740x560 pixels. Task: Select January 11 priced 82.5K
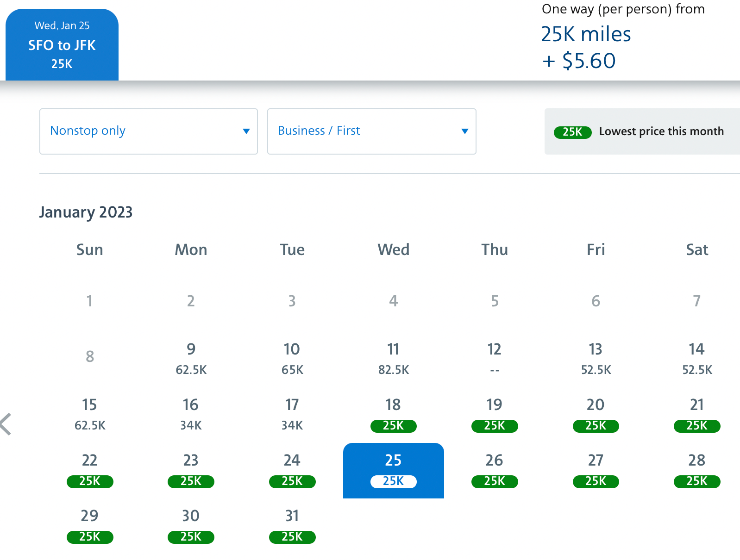[393, 359]
